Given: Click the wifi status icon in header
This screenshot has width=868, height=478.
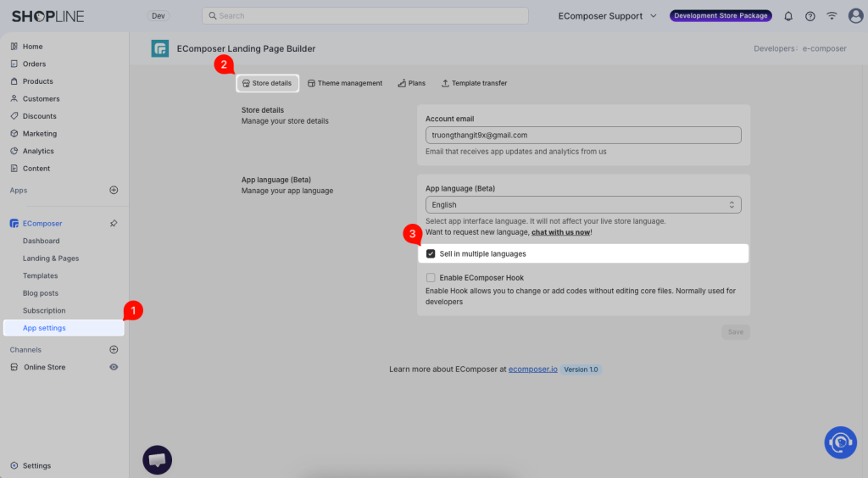Looking at the screenshot, I should (x=832, y=16).
